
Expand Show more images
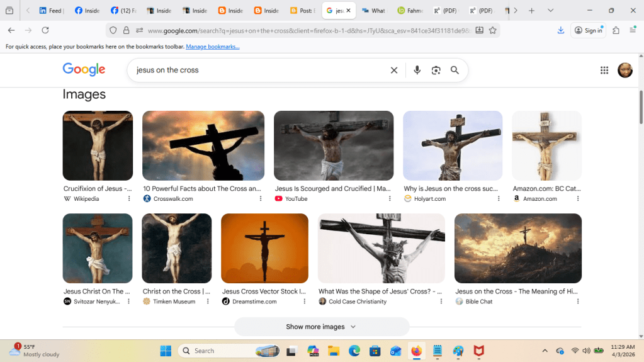pyautogui.click(x=322, y=327)
